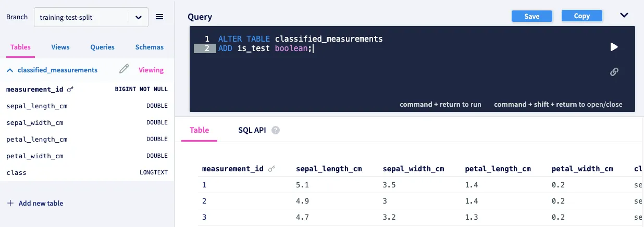Edit classified_measurements table with pencil icon
Screen dimensions: 644x227
click(124, 69)
